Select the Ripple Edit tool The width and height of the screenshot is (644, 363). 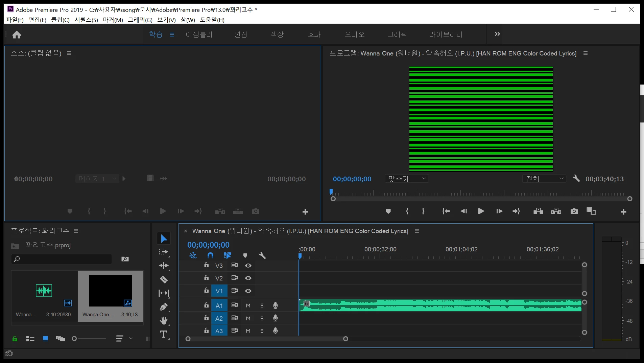(x=164, y=266)
